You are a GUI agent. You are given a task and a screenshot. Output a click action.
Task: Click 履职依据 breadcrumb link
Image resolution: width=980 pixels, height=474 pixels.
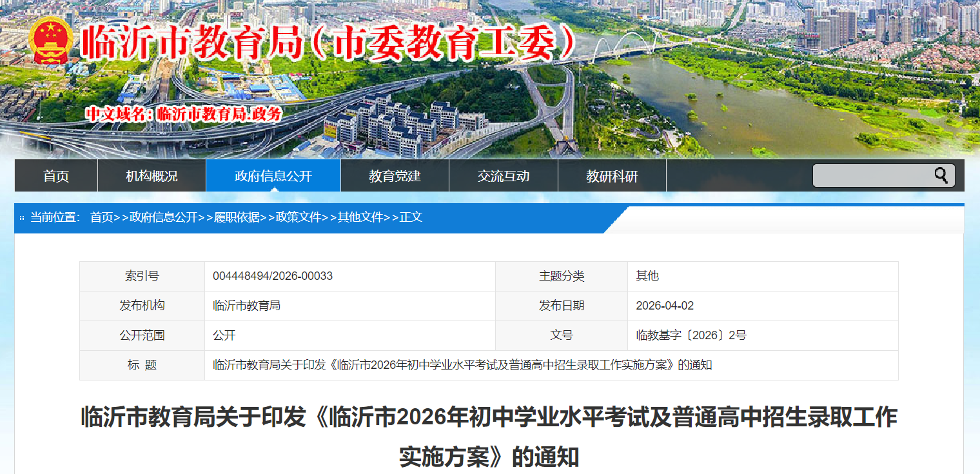[x=237, y=217]
